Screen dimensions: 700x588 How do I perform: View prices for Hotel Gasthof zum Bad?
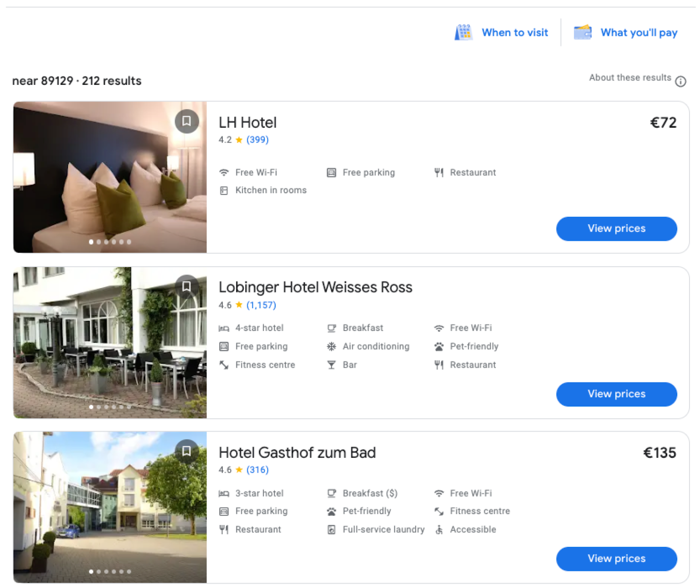[616, 559]
